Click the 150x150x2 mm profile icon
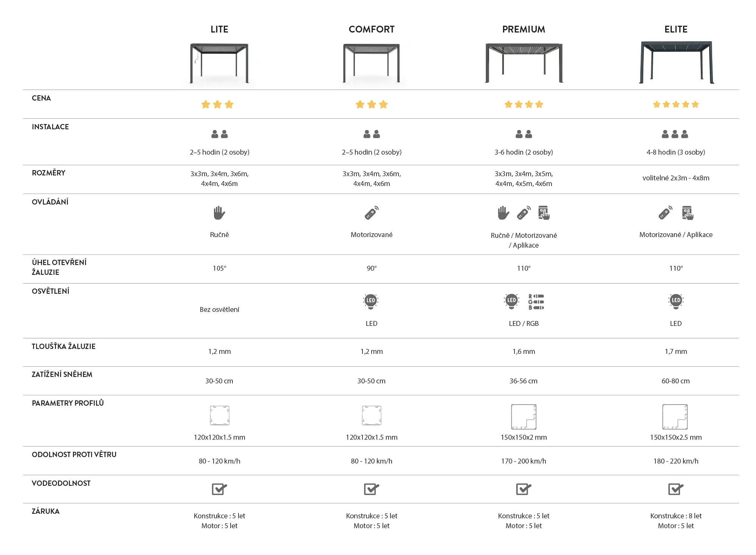756x555 pixels. tap(524, 417)
